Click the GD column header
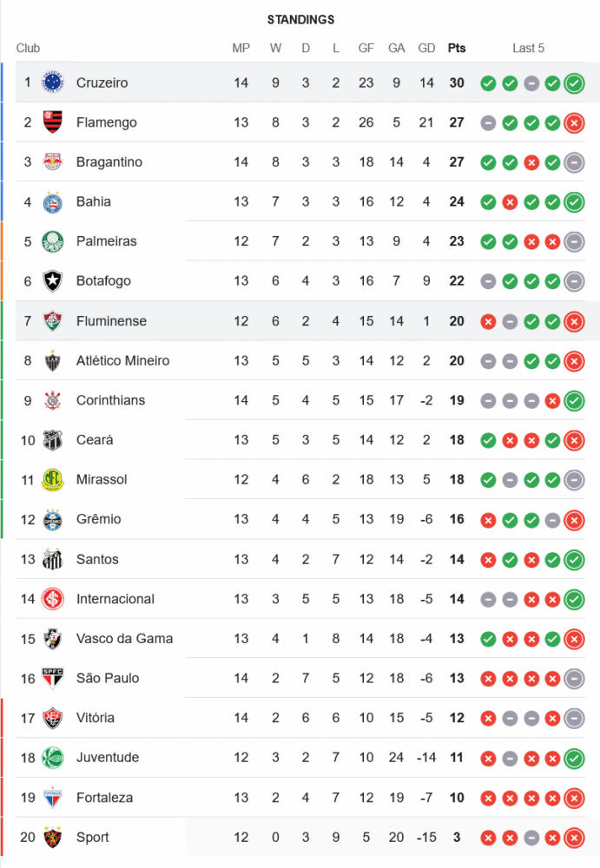 [x=426, y=48]
